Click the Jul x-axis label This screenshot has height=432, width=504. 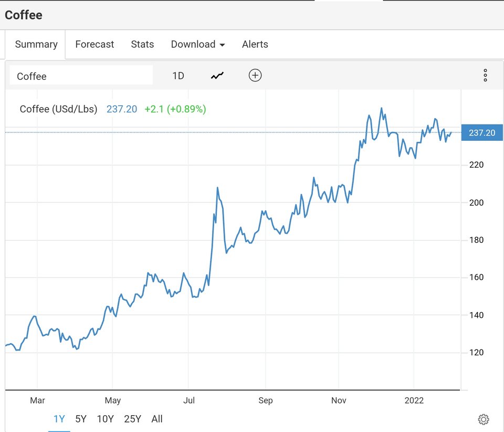coord(189,400)
